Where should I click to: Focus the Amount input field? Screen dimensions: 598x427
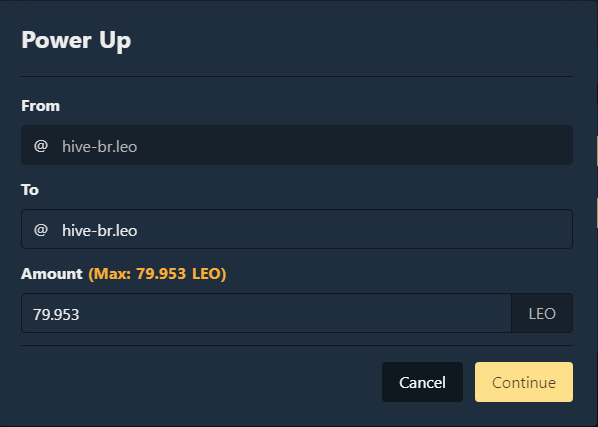(266, 313)
